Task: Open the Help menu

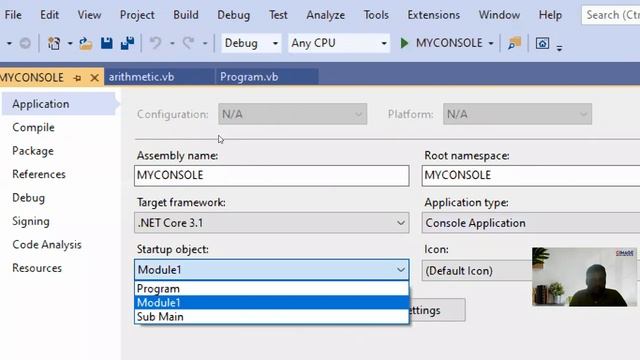Action: [550, 15]
